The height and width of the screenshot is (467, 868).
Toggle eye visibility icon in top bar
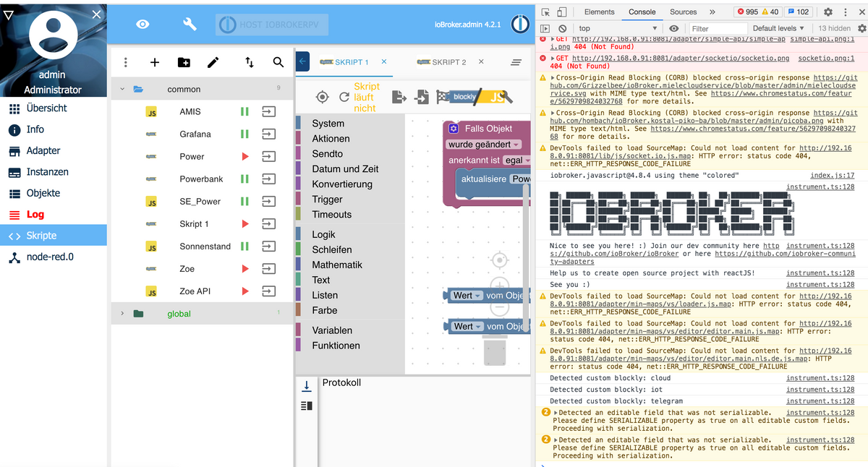[x=142, y=24]
